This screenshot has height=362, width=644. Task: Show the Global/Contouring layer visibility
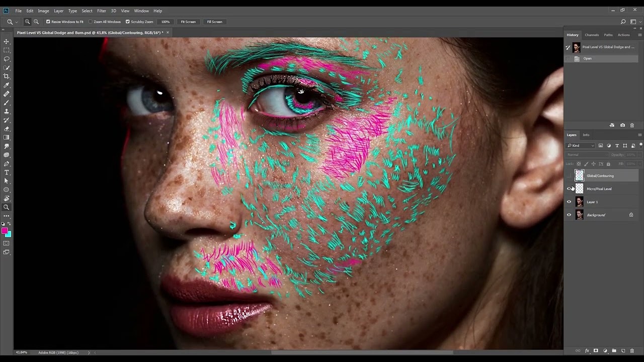[x=569, y=176]
